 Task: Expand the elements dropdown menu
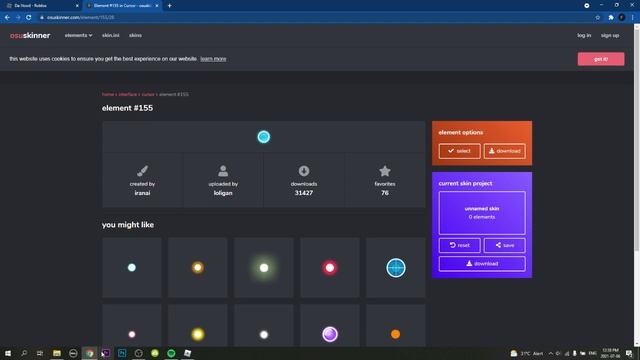78,36
